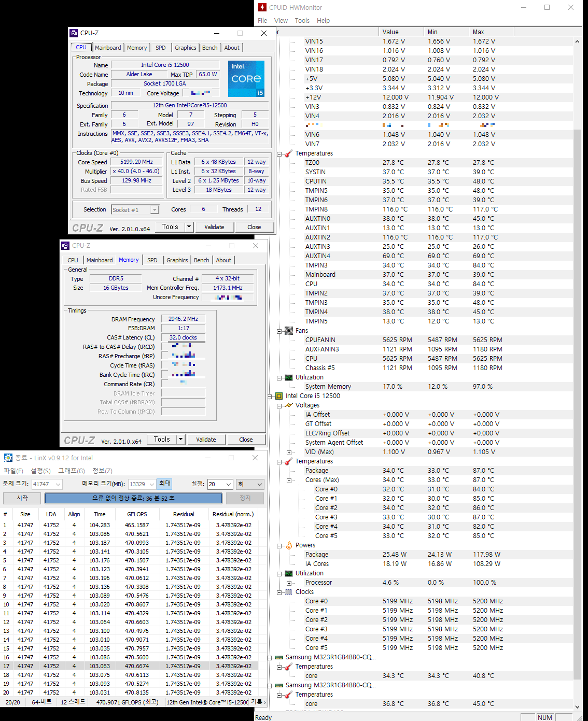
Task: Click the fan icon beside Fans
Action: point(289,331)
